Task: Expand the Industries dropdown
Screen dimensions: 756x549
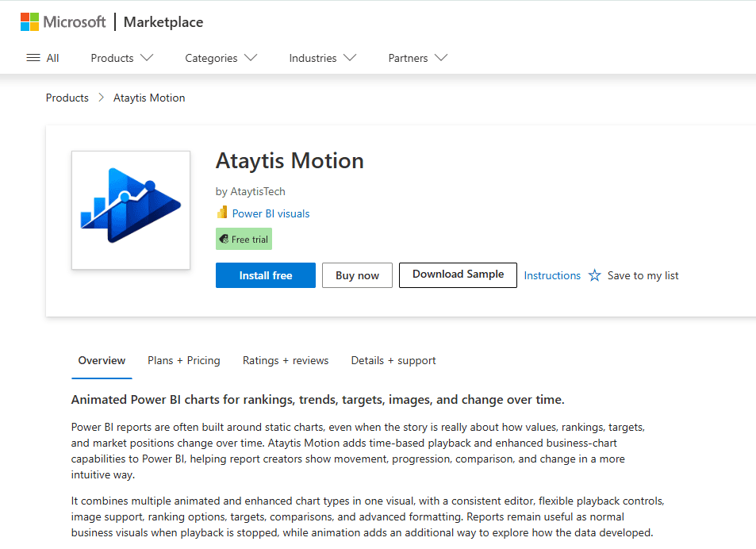Action: [x=323, y=58]
